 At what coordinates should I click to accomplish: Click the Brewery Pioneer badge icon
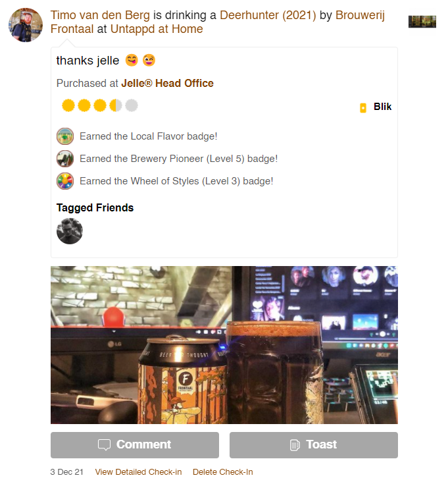tap(65, 159)
